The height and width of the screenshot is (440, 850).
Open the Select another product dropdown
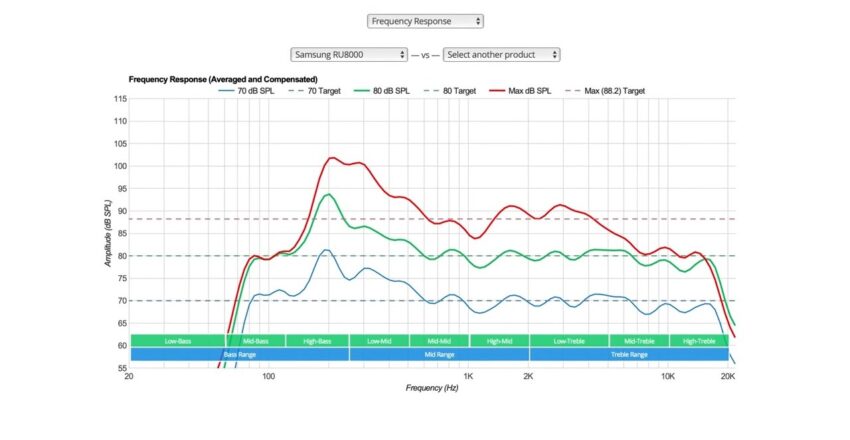point(501,55)
